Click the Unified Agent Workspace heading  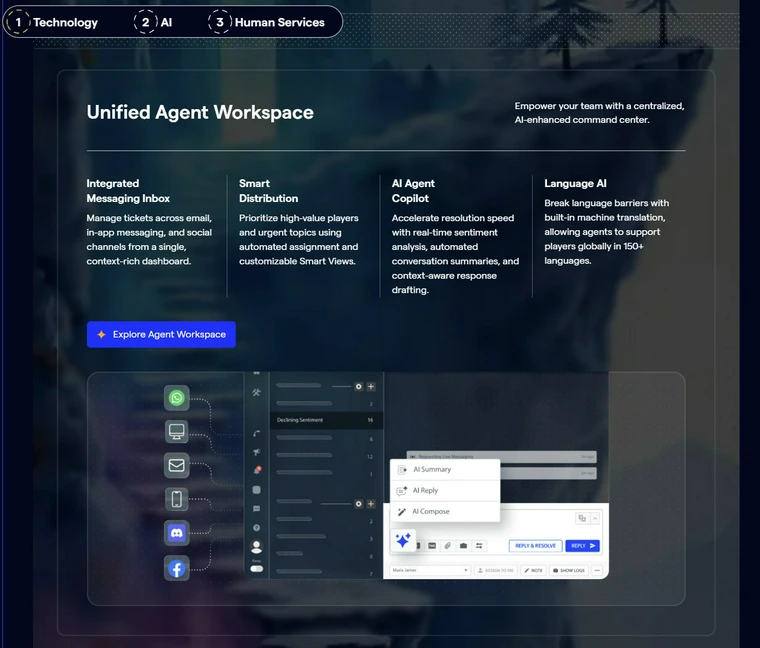200,112
